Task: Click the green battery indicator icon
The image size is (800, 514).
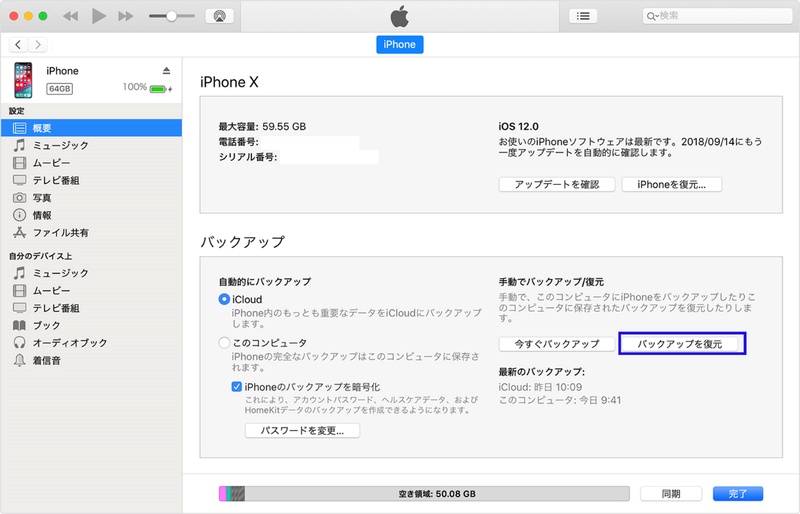Action: point(158,89)
